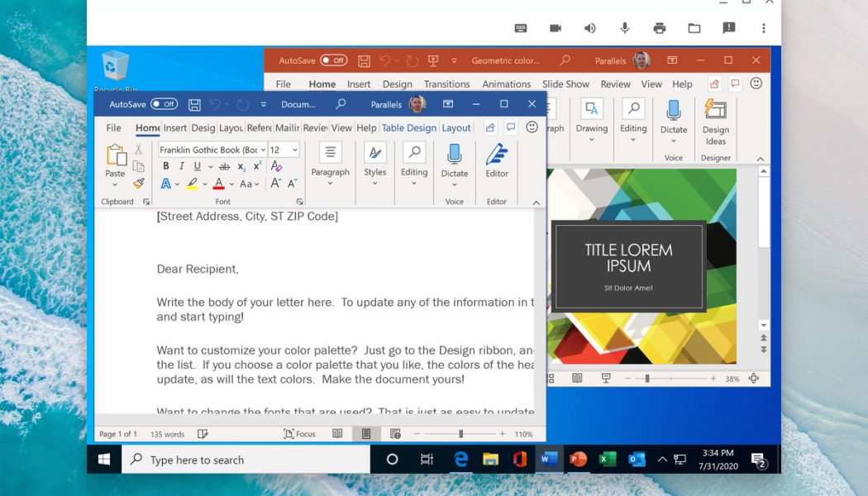The height and width of the screenshot is (496, 868).
Task: Apply italic formatting
Action: point(182,165)
